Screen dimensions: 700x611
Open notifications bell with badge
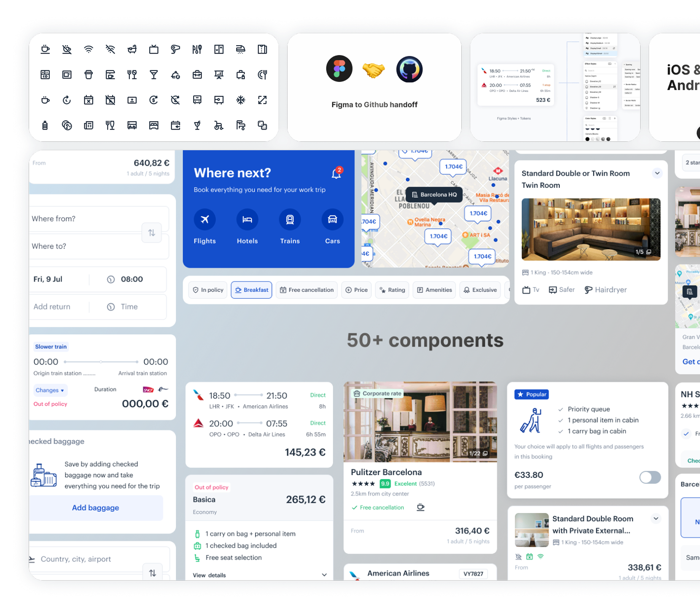pos(337,173)
